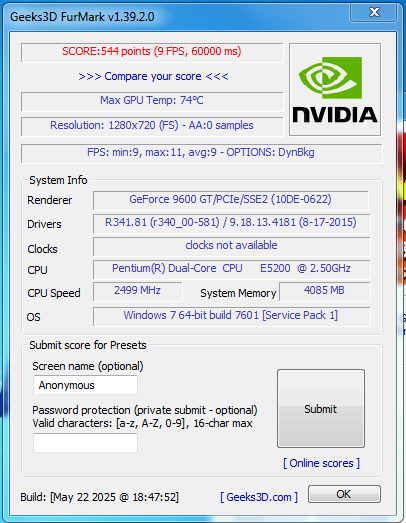Close the FurMark dialog window
406x523 pixels.
pyautogui.click(x=374, y=12)
